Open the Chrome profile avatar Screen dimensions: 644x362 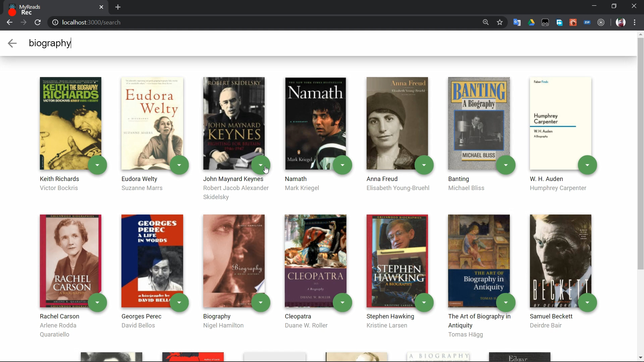621,22
